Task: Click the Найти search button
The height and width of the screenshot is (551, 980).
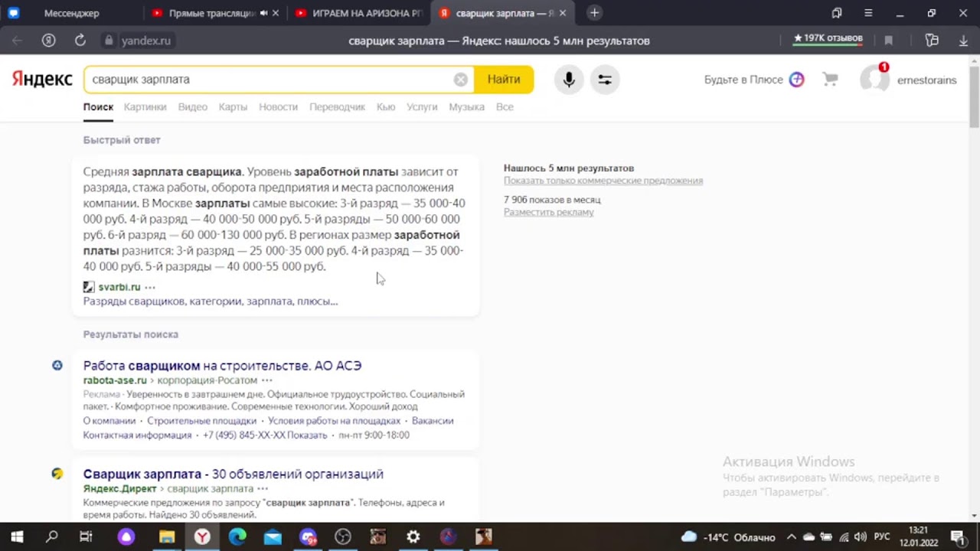Action: [x=504, y=80]
